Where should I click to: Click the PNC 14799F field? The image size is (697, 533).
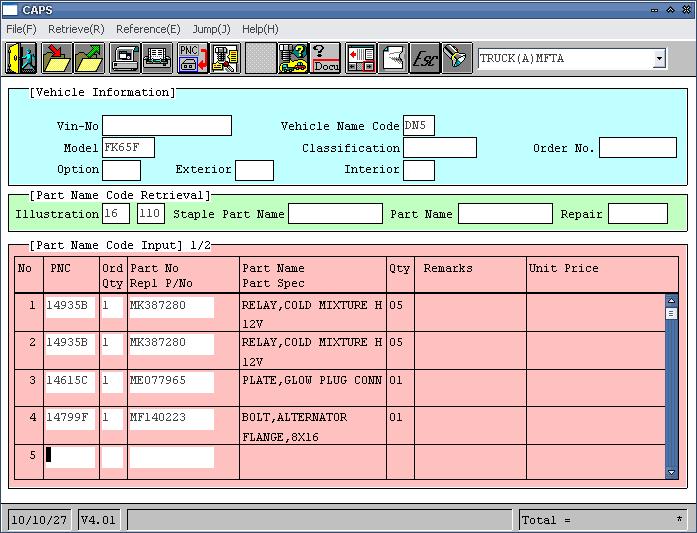coord(70,419)
